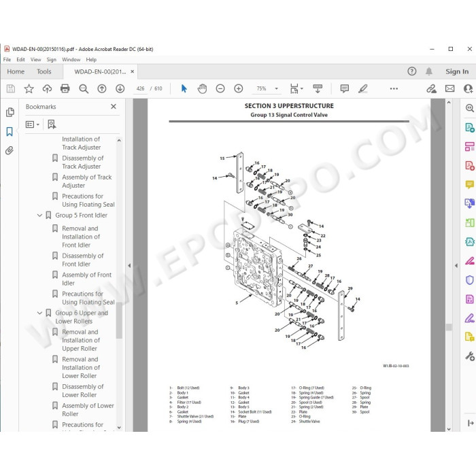Open the Find text magnifier
This screenshot has width=476, height=476.
click(84, 88)
